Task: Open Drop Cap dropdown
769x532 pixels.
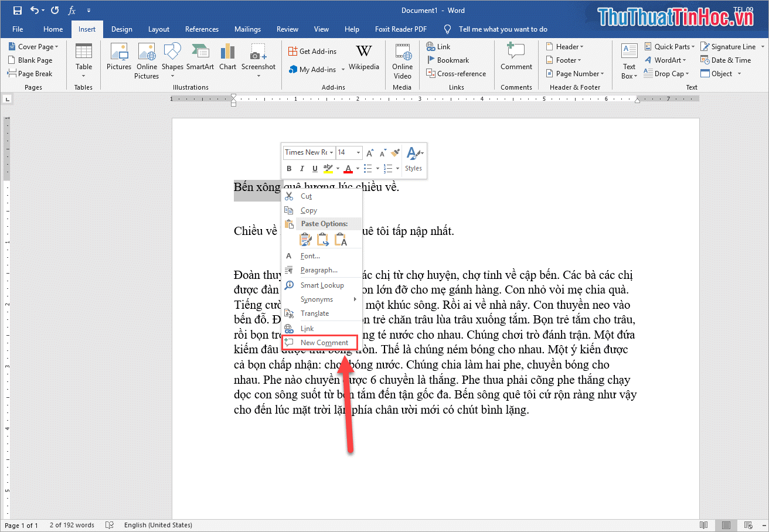Action: click(x=666, y=74)
